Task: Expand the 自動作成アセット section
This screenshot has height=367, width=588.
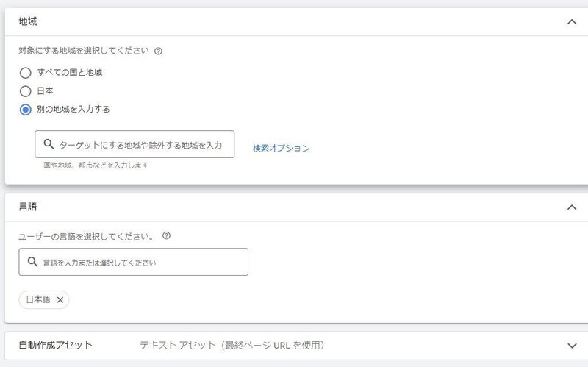Action: (572, 346)
